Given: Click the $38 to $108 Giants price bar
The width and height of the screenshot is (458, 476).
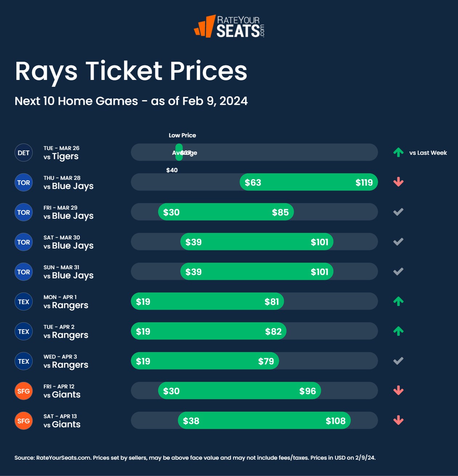Looking at the screenshot, I should tap(264, 420).
